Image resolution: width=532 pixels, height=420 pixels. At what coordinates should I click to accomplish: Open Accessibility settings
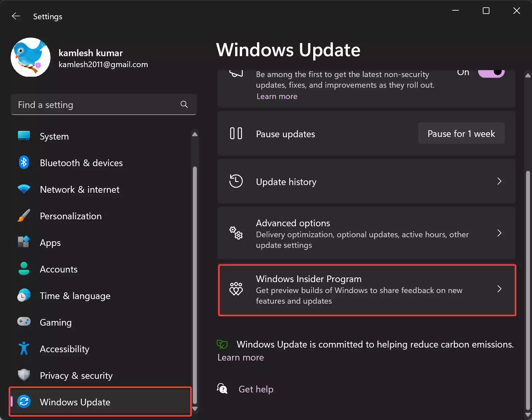coord(100,349)
